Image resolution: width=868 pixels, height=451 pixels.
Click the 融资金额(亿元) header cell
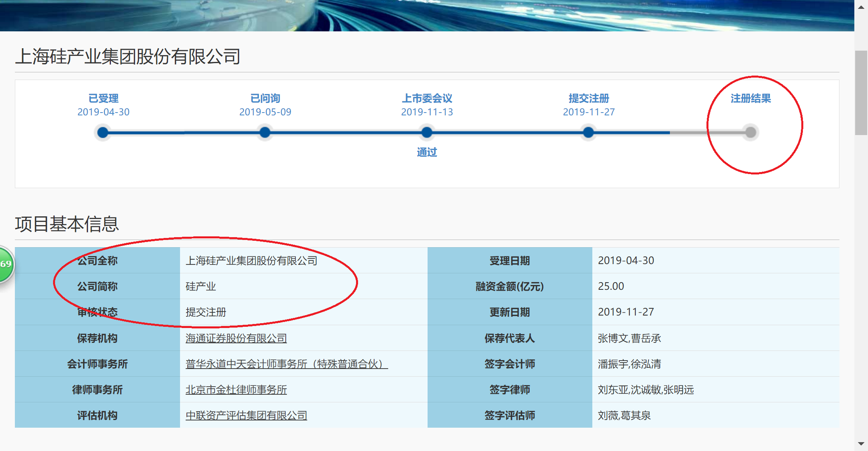pos(510,286)
